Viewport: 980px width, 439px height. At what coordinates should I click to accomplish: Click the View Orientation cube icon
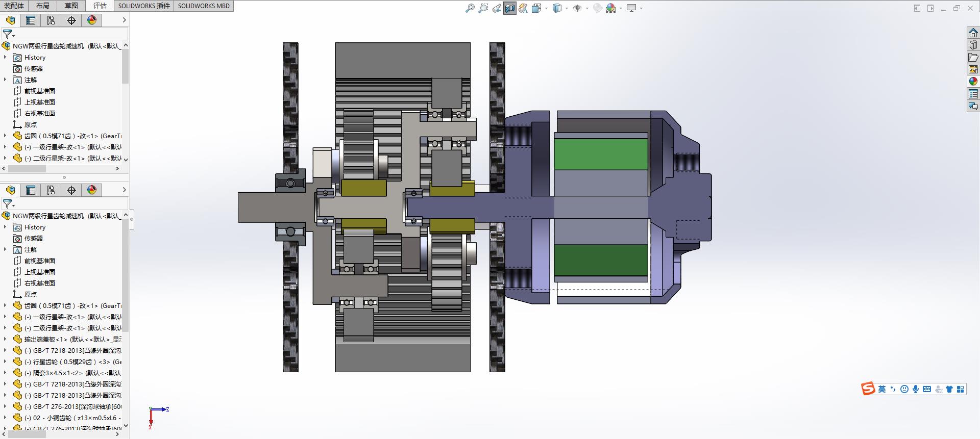click(x=536, y=8)
